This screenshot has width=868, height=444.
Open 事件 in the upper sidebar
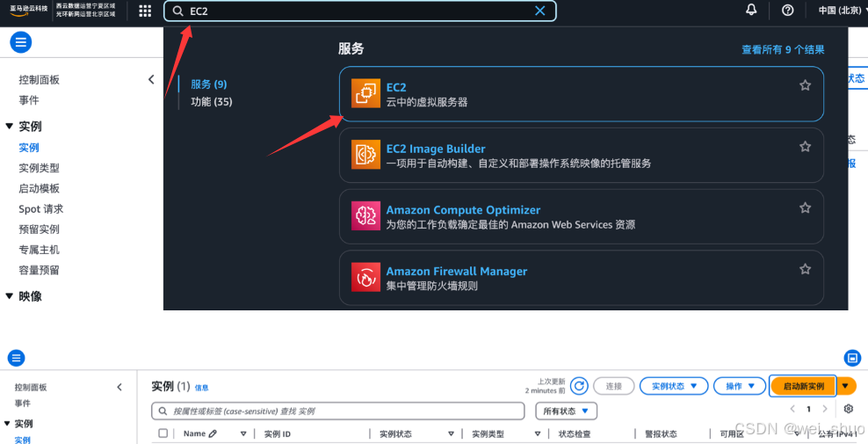(29, 100)
